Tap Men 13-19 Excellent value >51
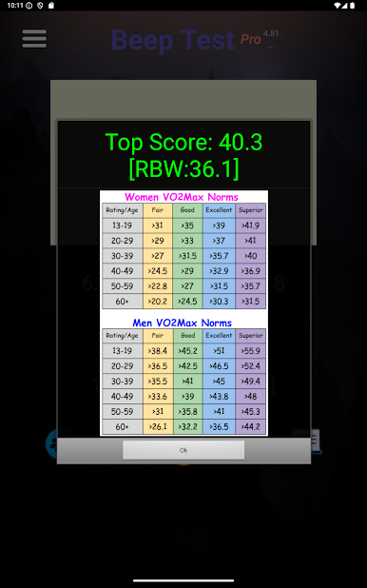Screen dimensions: 367x588 (x=219, y=351)
